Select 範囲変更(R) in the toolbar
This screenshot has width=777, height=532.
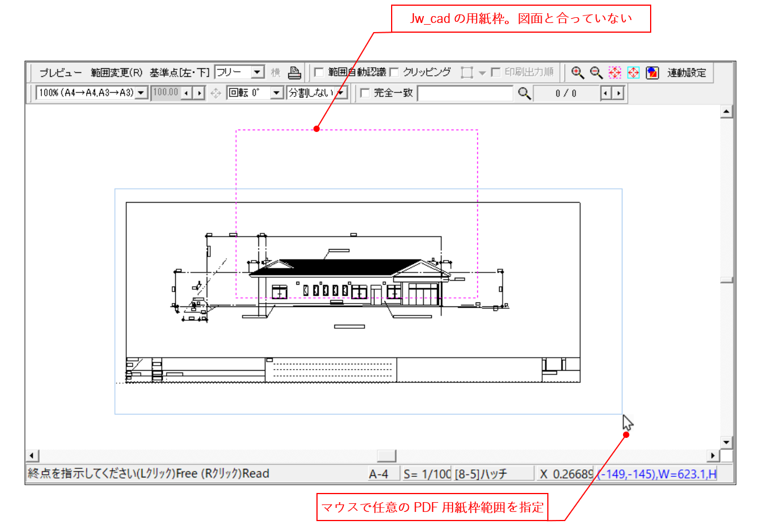click(x=117, y=73)
